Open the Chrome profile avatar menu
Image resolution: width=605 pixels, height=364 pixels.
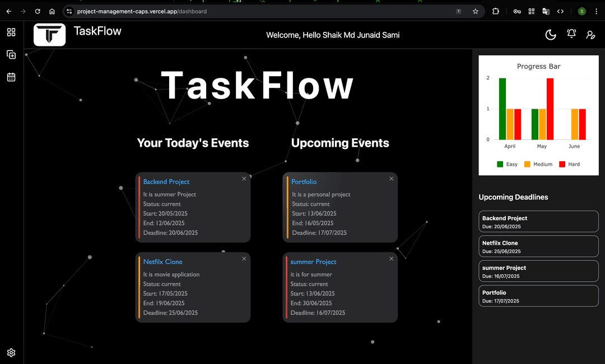coord(581,11)
